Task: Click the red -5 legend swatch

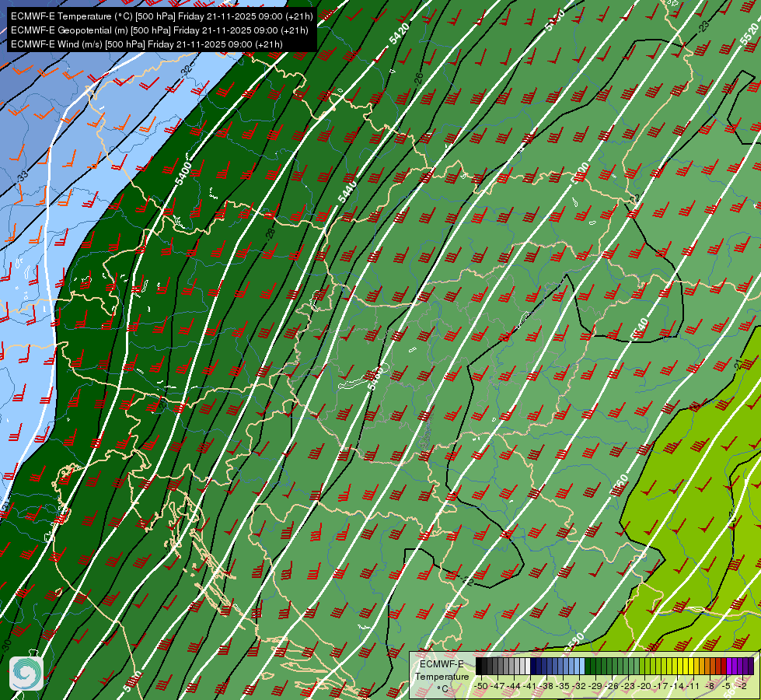Action: 724,666
